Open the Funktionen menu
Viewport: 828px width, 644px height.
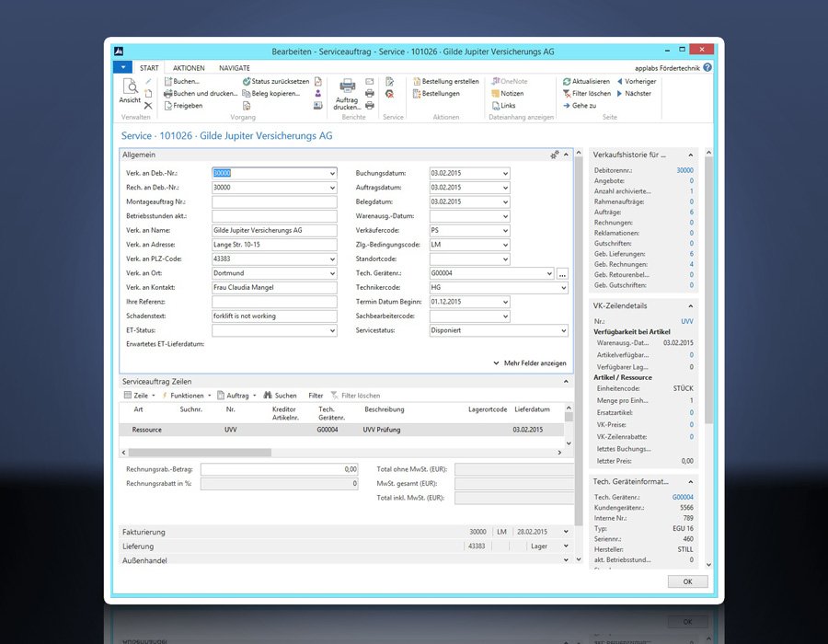[x=187, y=396]
